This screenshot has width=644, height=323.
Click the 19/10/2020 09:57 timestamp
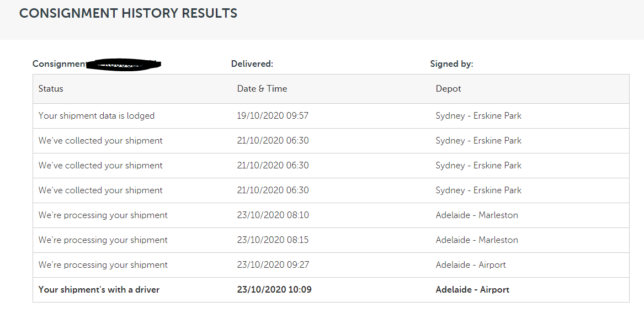click(x=273, y=116)
